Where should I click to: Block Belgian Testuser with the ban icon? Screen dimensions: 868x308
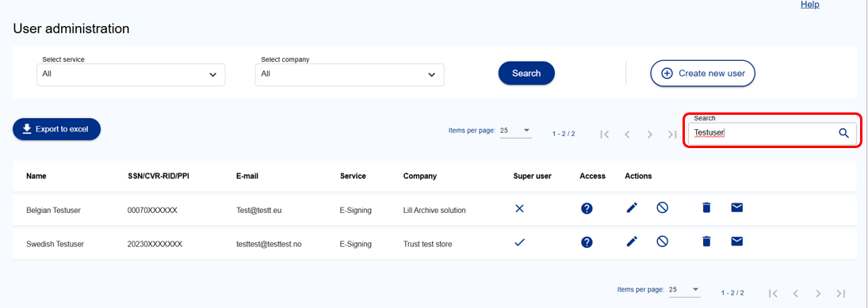(662, 207)
